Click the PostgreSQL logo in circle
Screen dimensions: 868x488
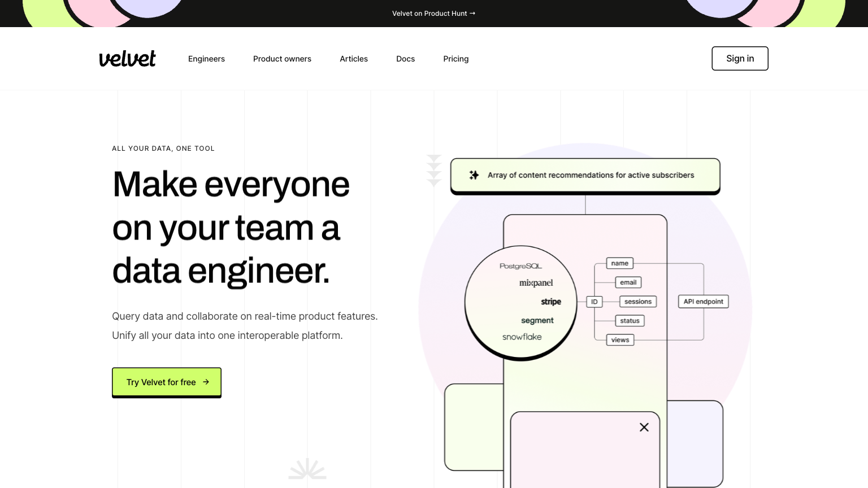tap(520, 266)
